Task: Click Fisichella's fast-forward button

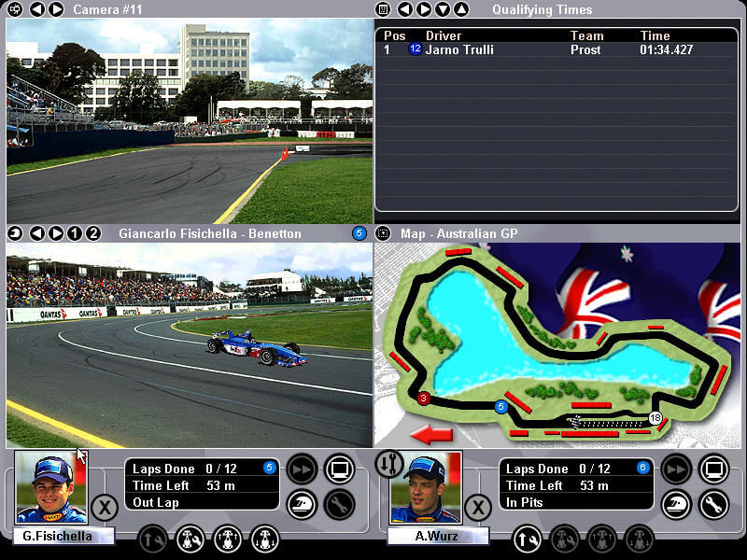Action: (x=302, y=469)
